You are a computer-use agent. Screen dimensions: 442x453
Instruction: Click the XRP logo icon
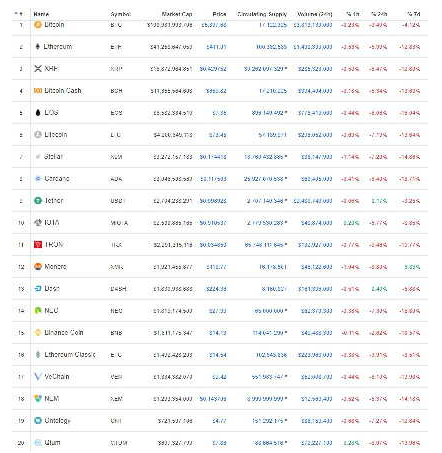click(x=38, y=68)
